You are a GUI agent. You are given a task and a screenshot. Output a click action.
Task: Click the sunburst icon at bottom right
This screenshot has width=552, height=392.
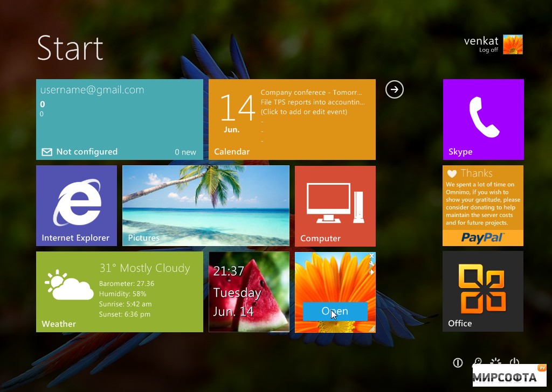[x=496, y=361]
